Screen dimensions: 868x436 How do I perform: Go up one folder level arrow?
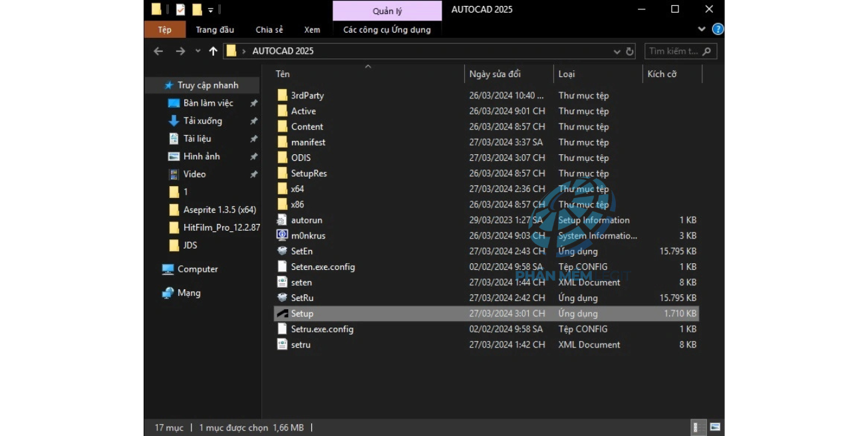tap(213, 51)
